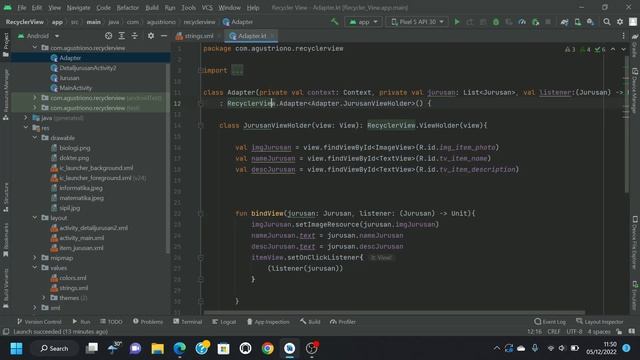Screen dimensions: 640x360
Task: Open the Event Log button
Action: [x=550, y=322]
